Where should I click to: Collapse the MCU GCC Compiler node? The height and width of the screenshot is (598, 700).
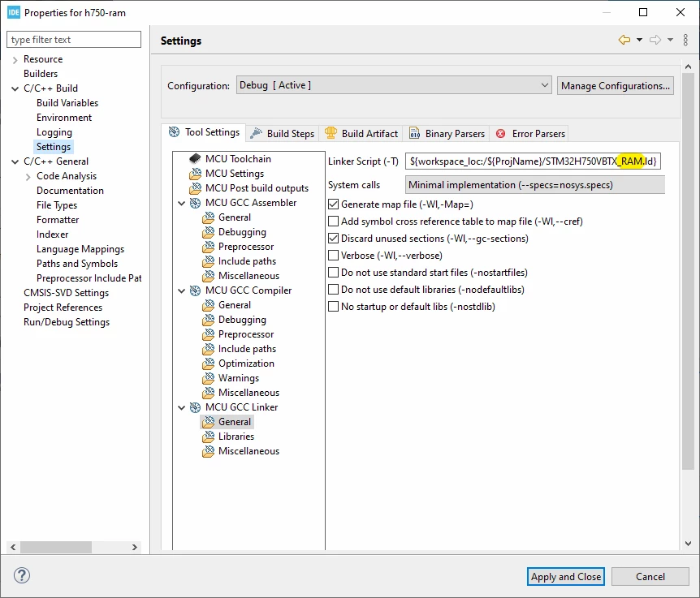coord(181,291)
